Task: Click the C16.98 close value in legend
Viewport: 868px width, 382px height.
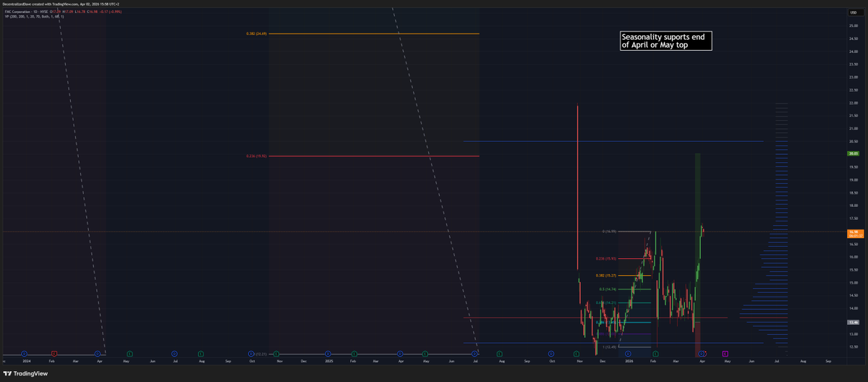Action: [93, 11]
